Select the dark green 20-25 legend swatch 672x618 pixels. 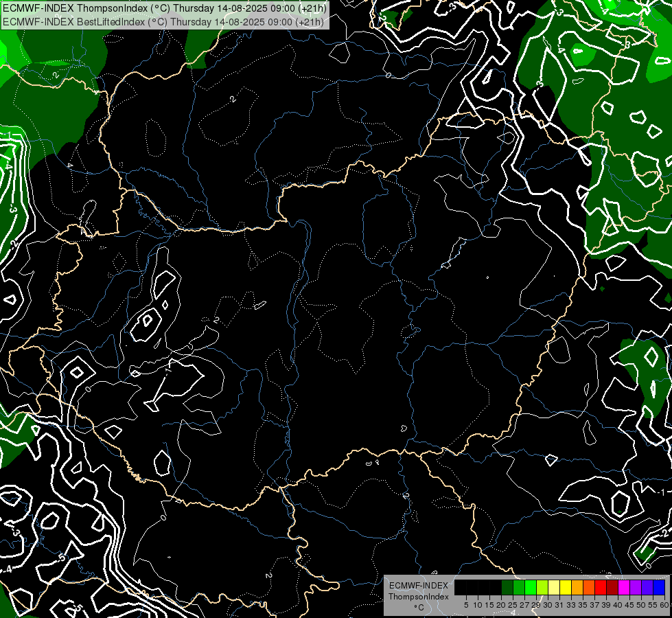point(507,587)
